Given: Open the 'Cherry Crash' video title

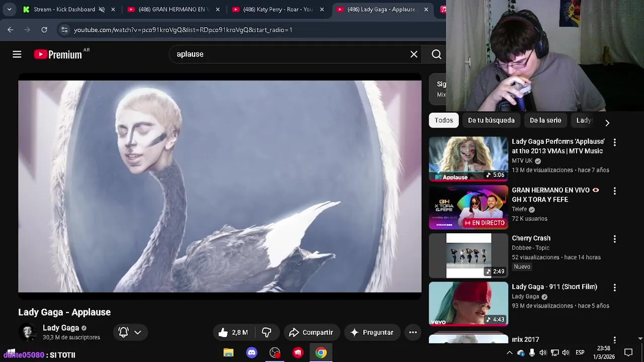Looking at the screenshot, I should tap(531, 238).
